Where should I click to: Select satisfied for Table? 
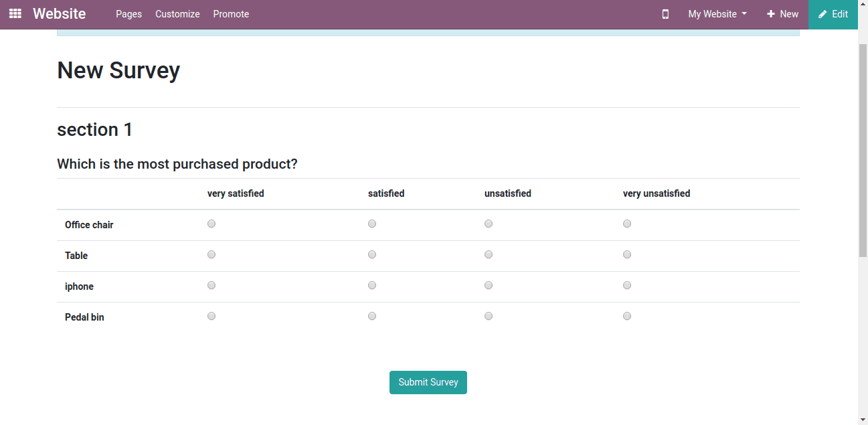(x=372, y=254)
